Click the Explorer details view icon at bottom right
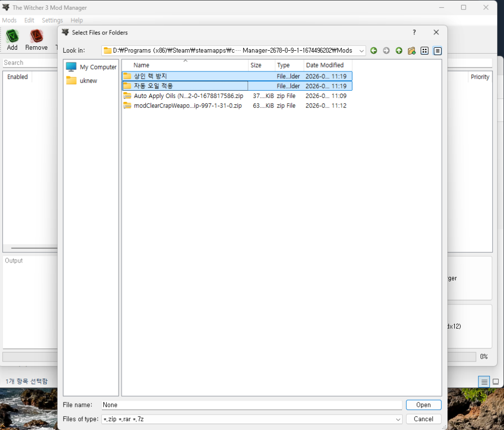Viewport: 504px width, 430px height. pos(484,382)
